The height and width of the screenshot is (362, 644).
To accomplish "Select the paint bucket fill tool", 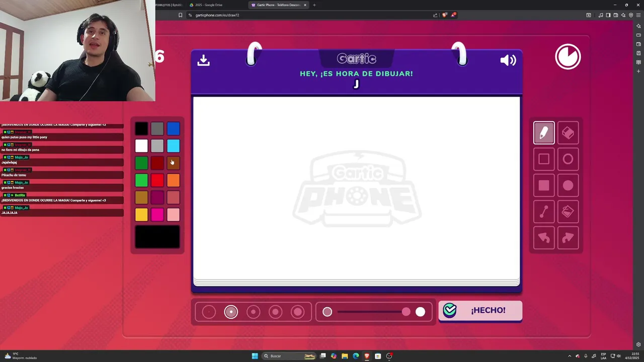I will coord(568,212).
